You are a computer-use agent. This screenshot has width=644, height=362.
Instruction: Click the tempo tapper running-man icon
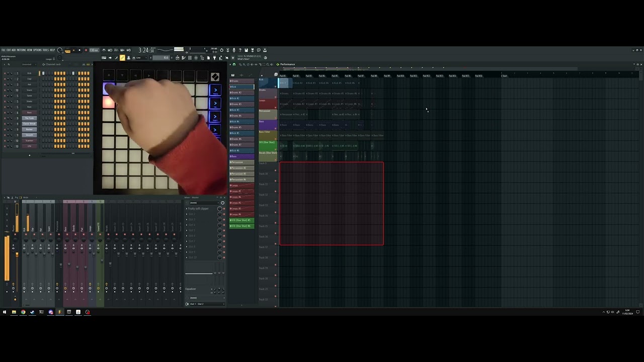click(x=220, y=57)
